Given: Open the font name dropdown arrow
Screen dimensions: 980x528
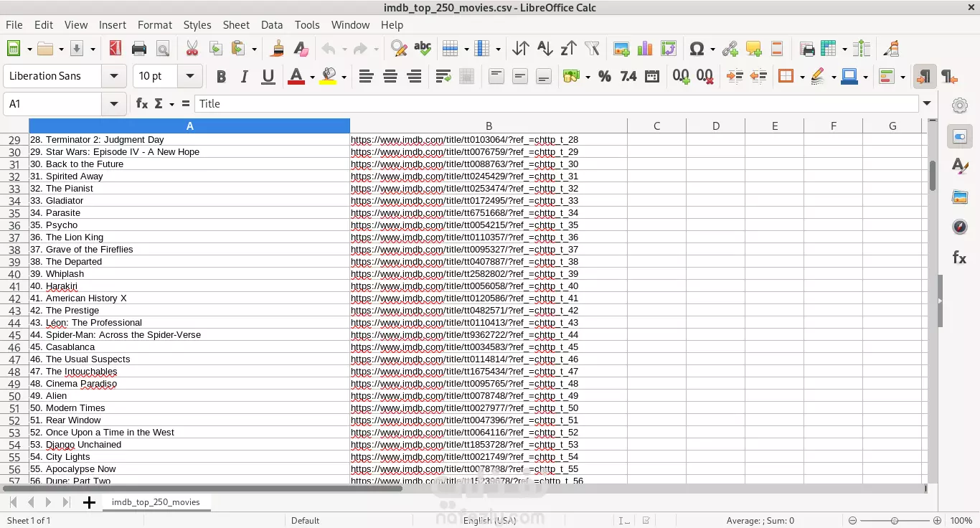Looking at the screenshot, I should click(113, 76).
